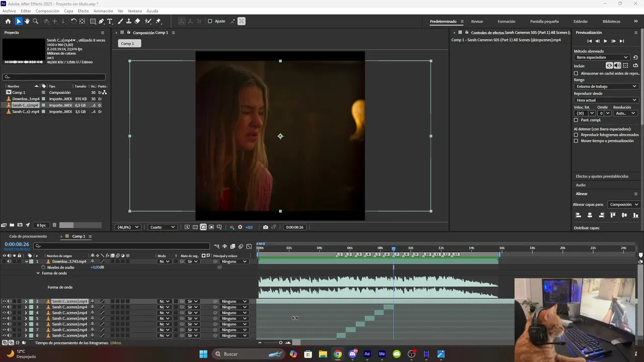This screenshot has height=362, width=644.
Task: Select the Puppet Pin tool
Action: point(158,21)
